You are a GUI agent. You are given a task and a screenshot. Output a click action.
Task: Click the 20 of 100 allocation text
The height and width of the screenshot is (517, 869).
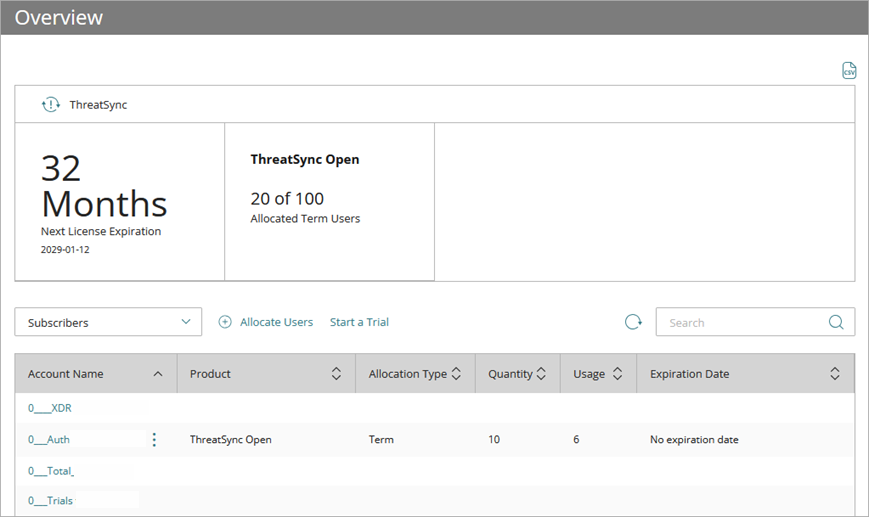(x=287, y=198)
